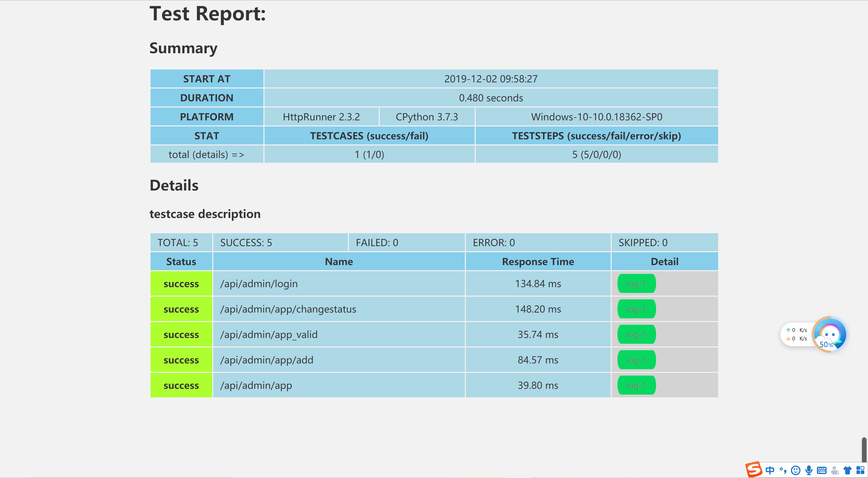Filter steps by SUCCESS: 5 cell
Viewport: 868px width, 478px height.
(x=280, y=242)
